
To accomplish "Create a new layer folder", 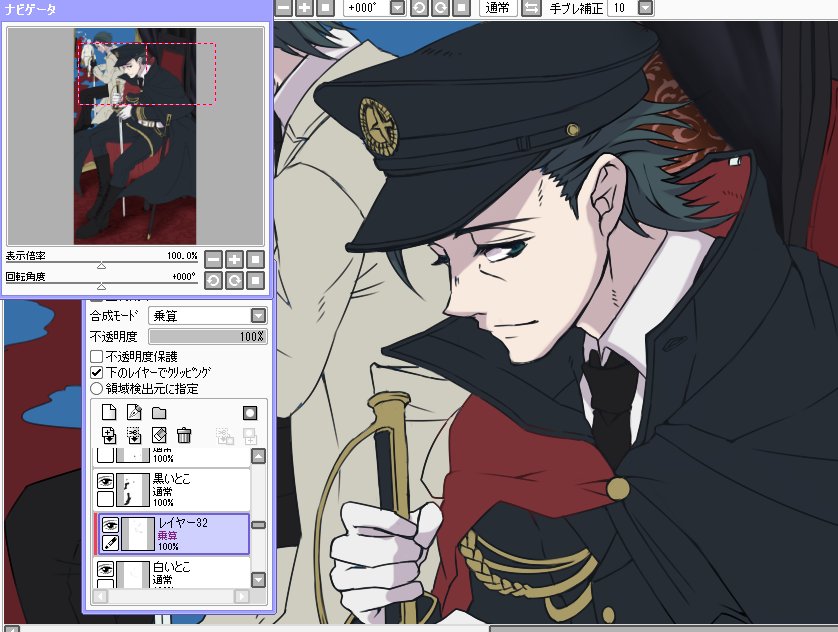I will click(159, 413).
